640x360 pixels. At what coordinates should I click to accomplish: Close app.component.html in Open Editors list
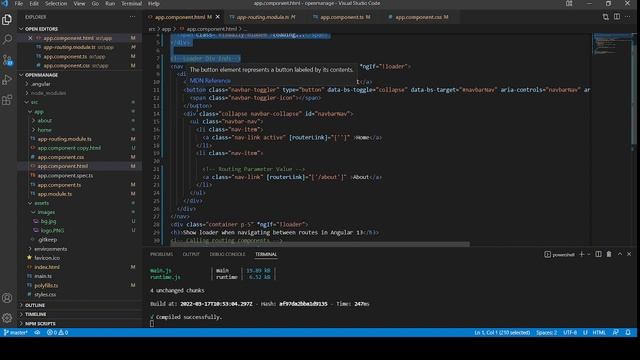(x=30, y=38)
